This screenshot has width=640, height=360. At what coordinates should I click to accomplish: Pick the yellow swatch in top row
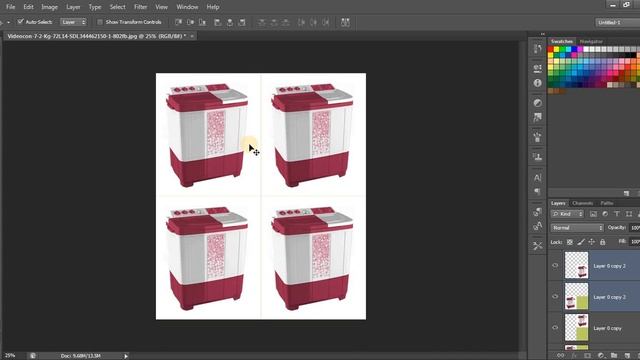coord(556,49)
